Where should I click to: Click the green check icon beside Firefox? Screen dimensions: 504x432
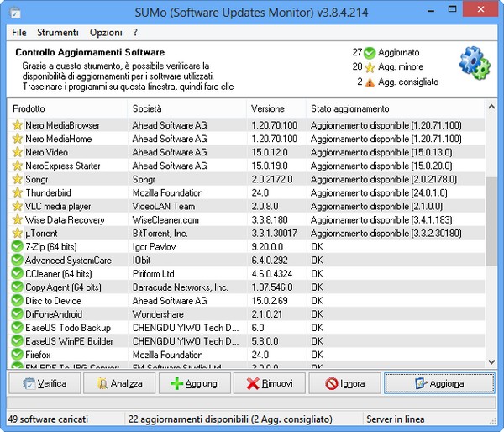click(17, 355)
